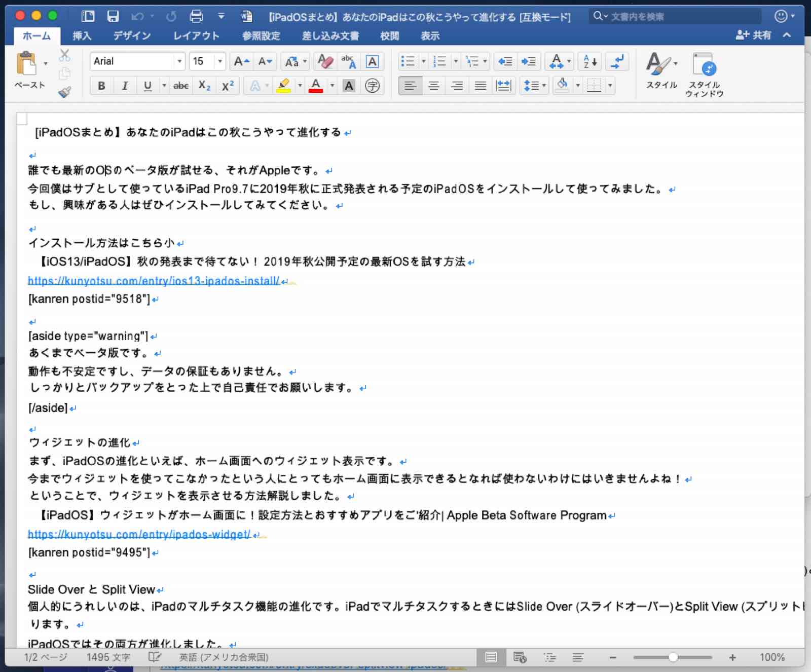Click the Sort A-Z icon
This screenshot has height=672, width=811.
tap(590, 62)
